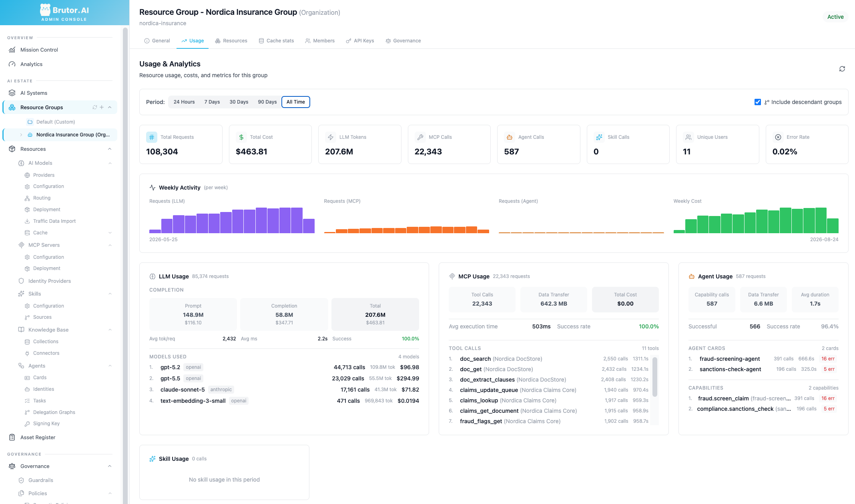Click the Mission Control chart icon

(12, 50)
